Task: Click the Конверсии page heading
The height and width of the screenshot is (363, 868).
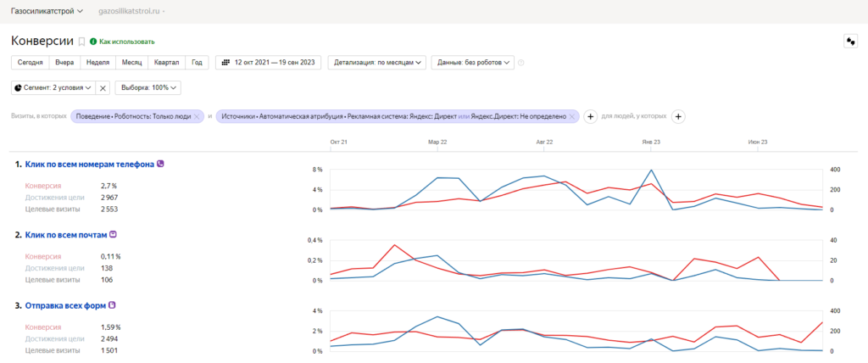Action: 42,41
